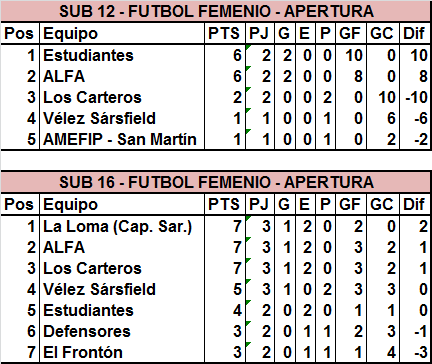Image resolution: width=432 pixels, height=364 pixels.
Task: Click the SUB 16 Futbol Femenio title
Action: pos(216,182)
